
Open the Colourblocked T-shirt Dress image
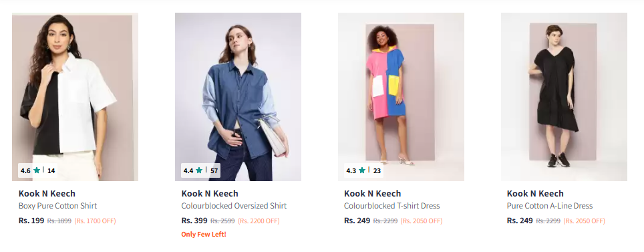[x=401, y=97]
